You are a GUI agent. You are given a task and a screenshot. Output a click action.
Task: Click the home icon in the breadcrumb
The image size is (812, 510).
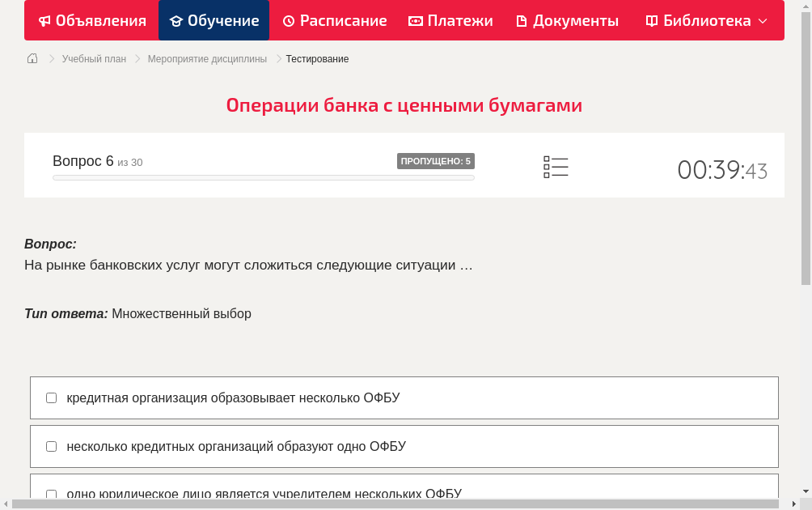point(32,58)
